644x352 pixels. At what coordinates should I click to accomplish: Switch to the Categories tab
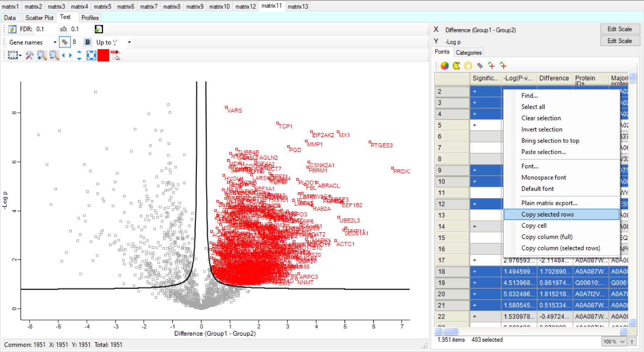click(468, 53)
